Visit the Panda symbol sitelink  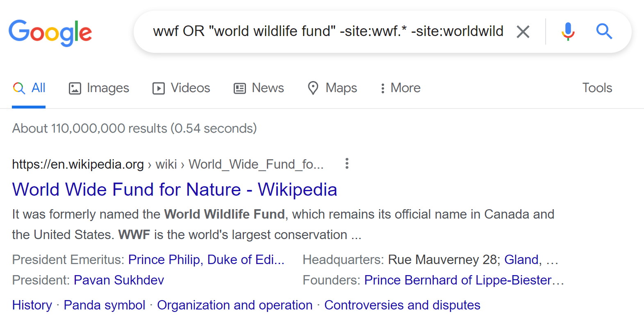105,305
